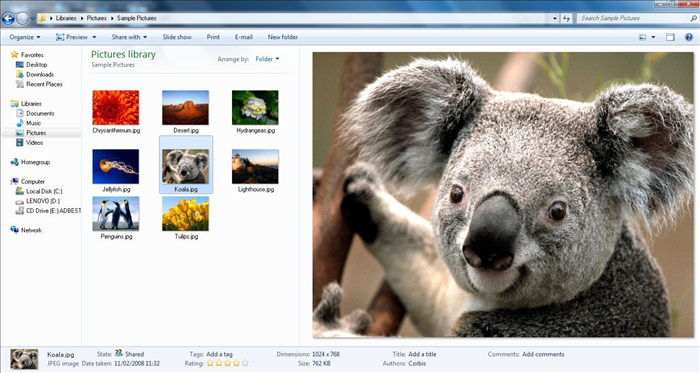Select Favorites in navigation pane

tap(27, 55)
